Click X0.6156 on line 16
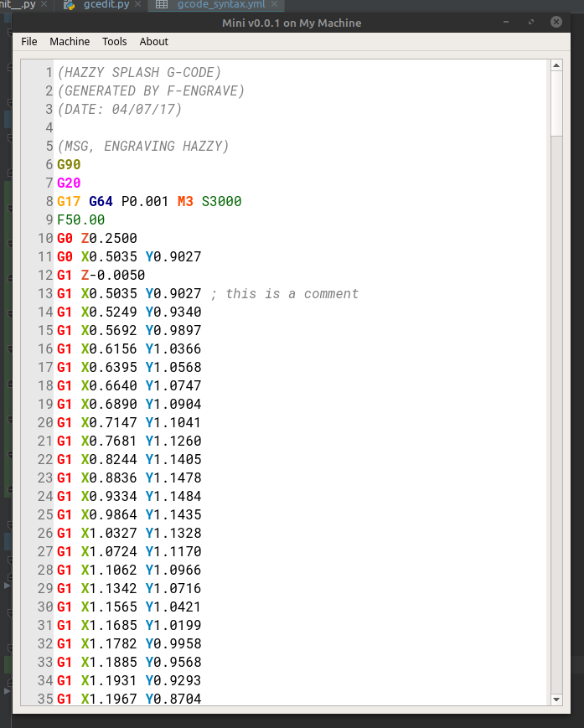Image resolution: width=584 pixels, height=728 pixels. coord(109,349)
